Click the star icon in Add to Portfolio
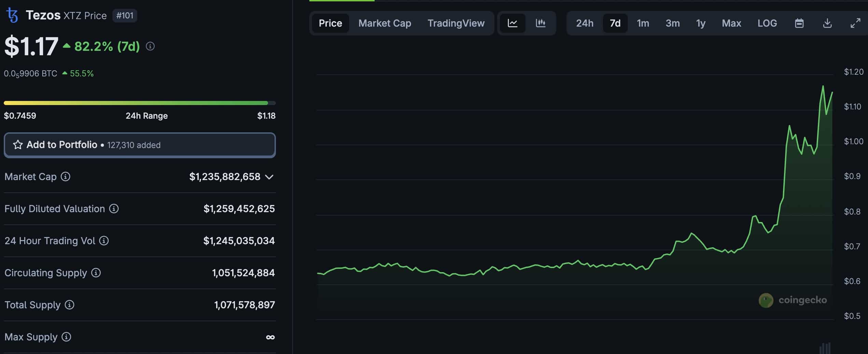The width and height of the screenshot is (868, 354). 18,145
